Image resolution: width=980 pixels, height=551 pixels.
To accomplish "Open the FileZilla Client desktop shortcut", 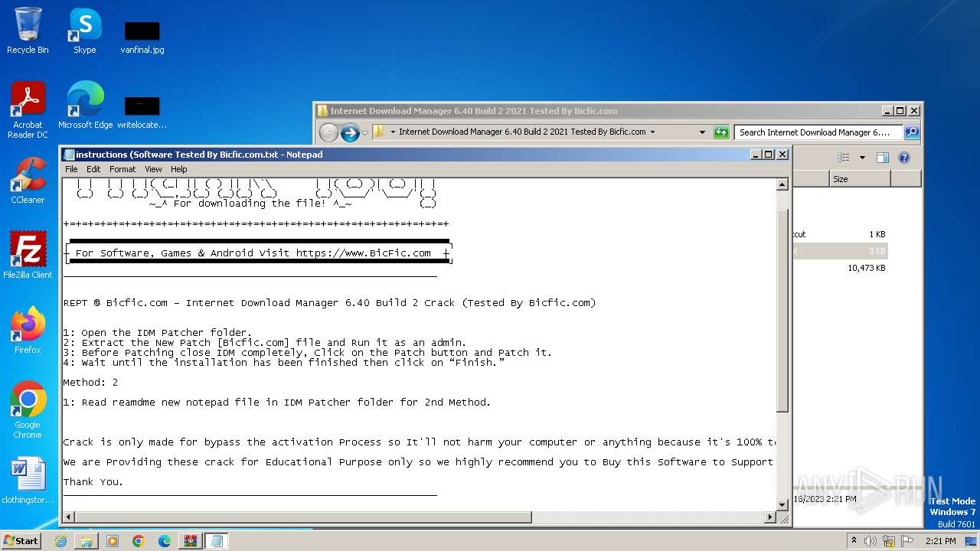I will [28, 255].
